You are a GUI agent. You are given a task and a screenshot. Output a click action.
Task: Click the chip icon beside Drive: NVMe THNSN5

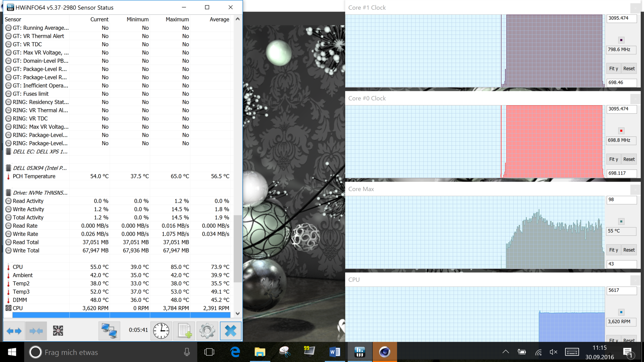coord(8,193)
